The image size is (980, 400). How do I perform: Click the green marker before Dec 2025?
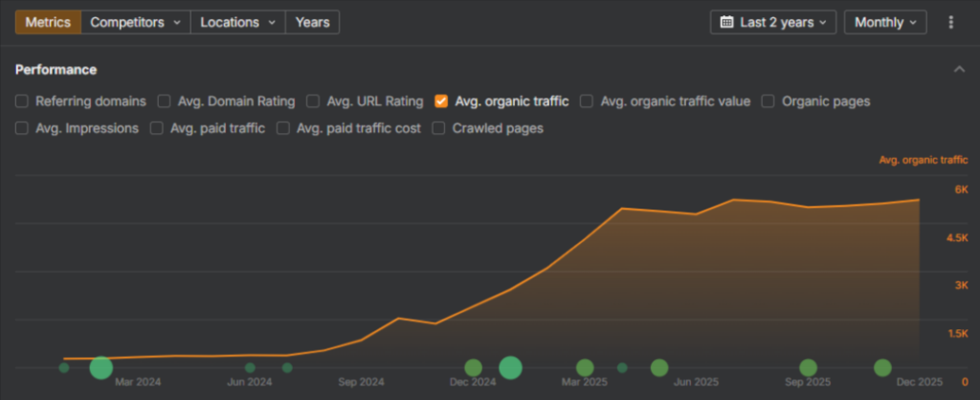click(x=882, y=367)
